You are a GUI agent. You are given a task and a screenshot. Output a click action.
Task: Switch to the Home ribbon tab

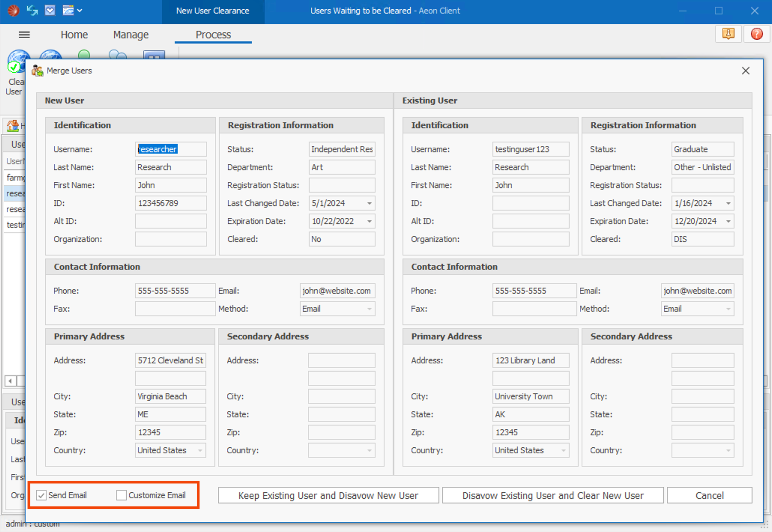click(x=74, y=35)
